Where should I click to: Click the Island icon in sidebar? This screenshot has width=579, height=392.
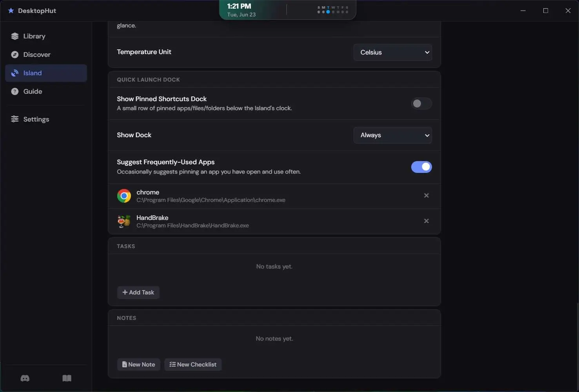[15, 73]
